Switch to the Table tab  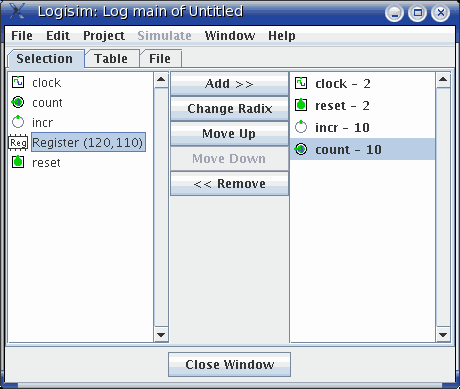111,59
